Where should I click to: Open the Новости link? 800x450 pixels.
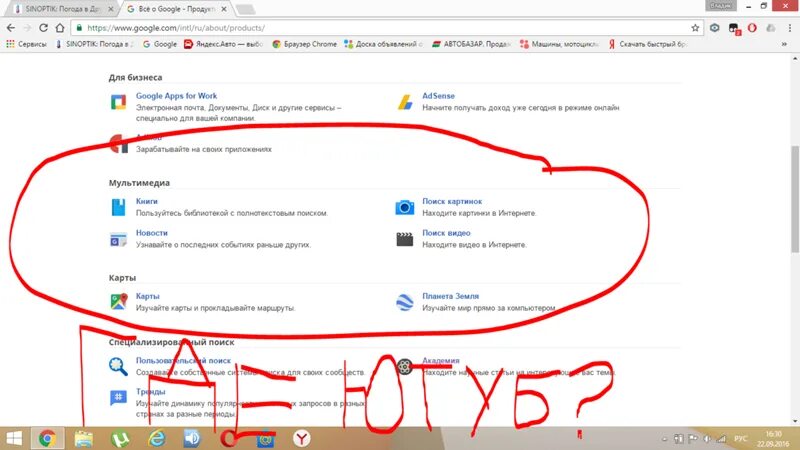152,233
